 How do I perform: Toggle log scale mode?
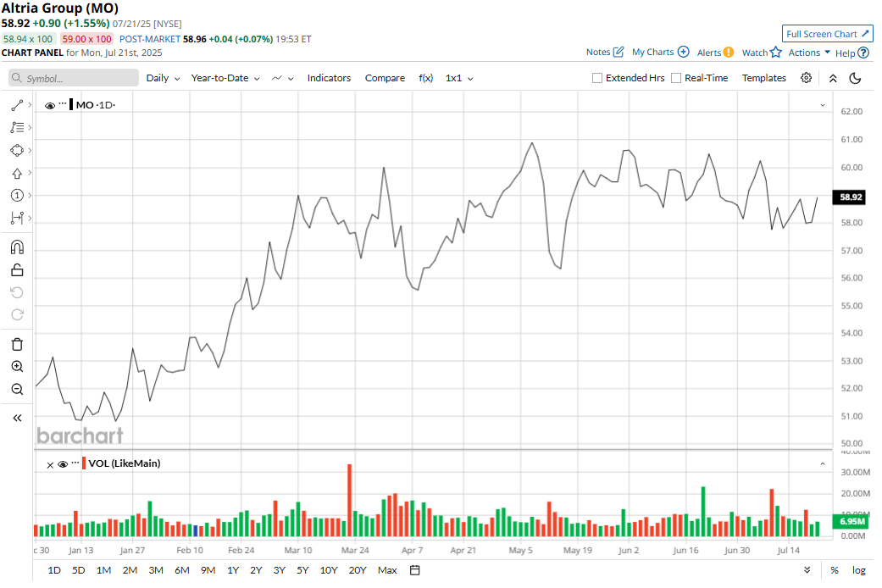pyautogui.click(x=859, y=570)
